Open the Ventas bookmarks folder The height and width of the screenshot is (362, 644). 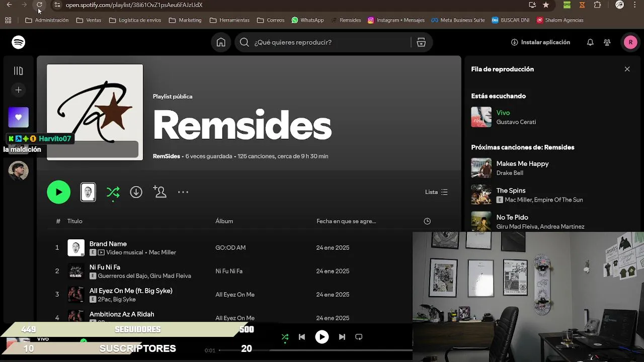point(89,20)
